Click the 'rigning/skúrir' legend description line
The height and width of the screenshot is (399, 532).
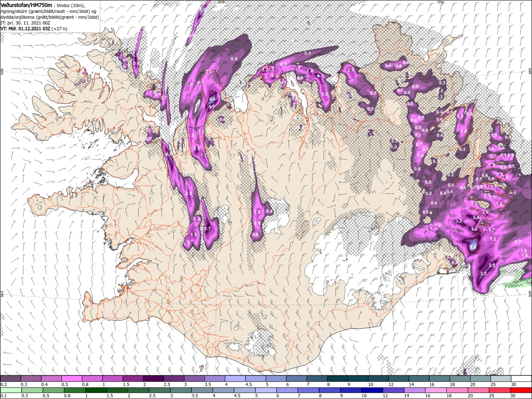[x=49, y=11]
